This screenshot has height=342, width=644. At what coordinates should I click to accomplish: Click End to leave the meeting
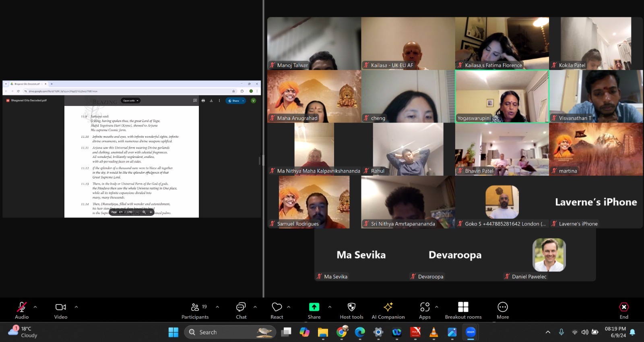[623, 311]
